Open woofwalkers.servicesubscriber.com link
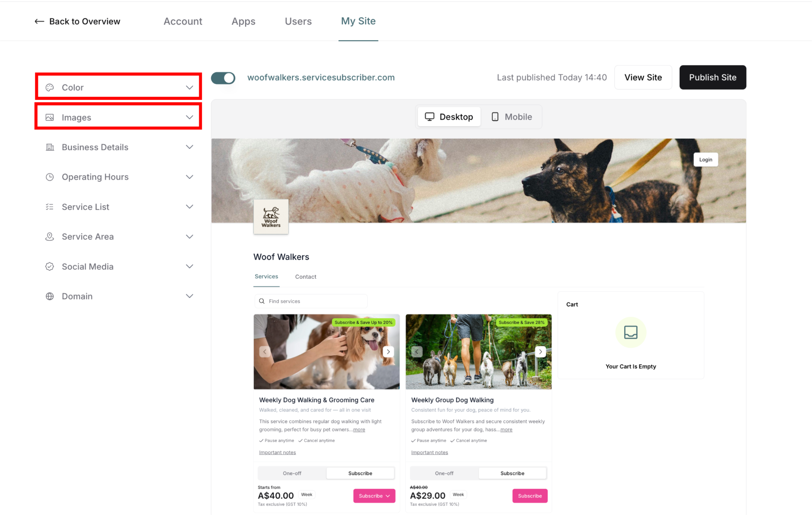This screenshot has height=515, width=812. 321,77
